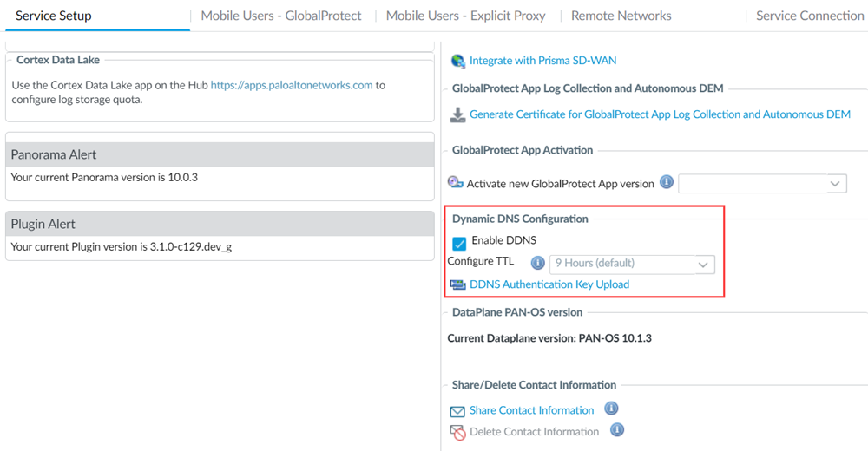Open the GlobalProtect App version dropdown
Screen dimensions: 868x451
(762, 184)
